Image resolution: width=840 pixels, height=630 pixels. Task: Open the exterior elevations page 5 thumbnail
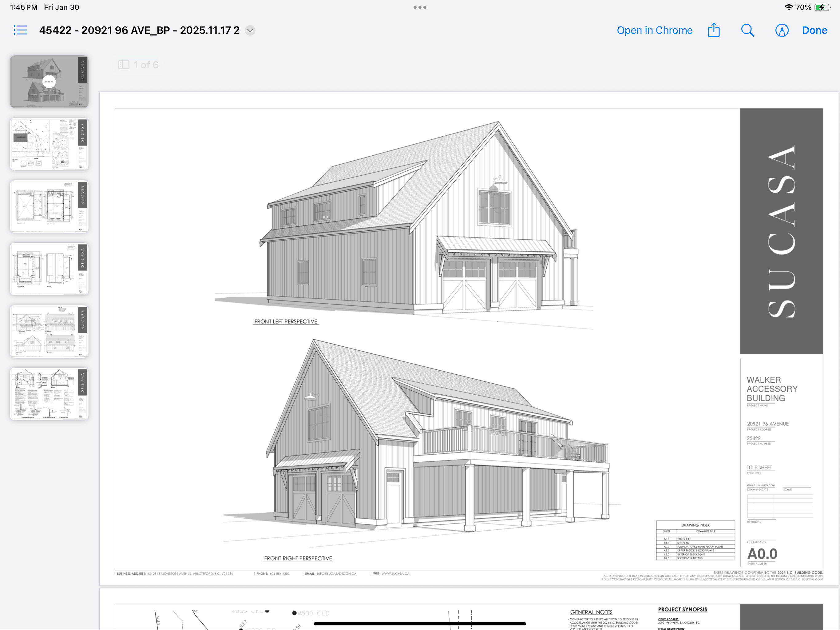(49, 331)
